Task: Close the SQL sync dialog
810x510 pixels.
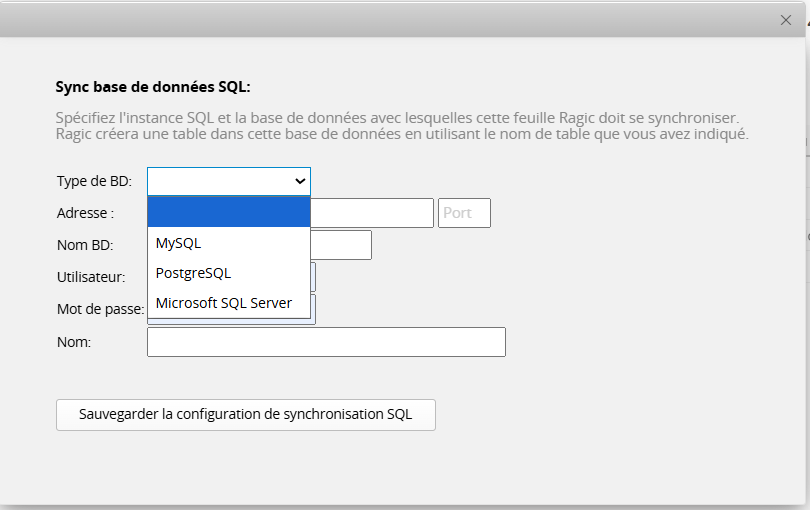Action: point(786,20)
